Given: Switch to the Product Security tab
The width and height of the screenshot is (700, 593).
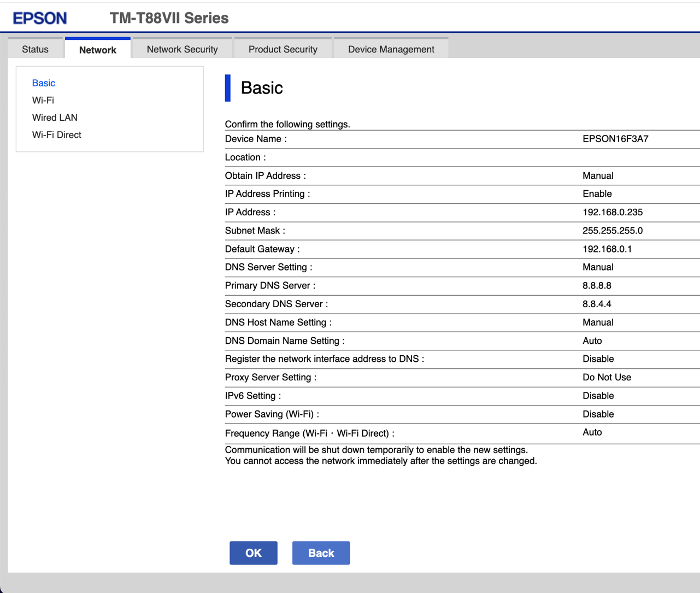Looking at the screenshot, I should (283, 49).
